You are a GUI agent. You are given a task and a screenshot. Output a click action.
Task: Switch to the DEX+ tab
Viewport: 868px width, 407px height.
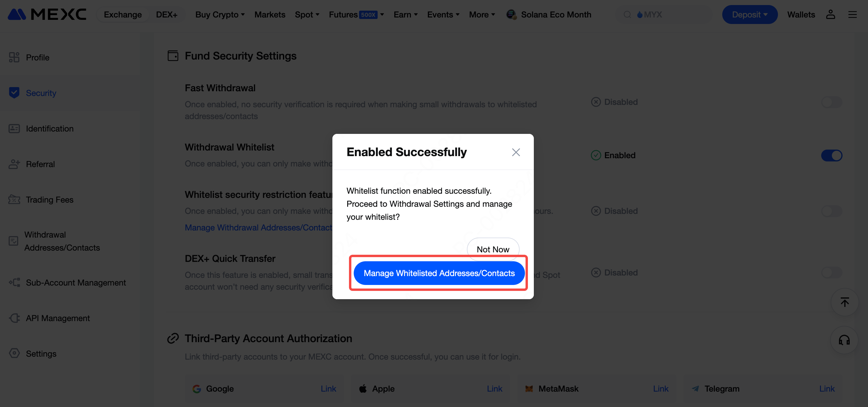coord(166,15)
